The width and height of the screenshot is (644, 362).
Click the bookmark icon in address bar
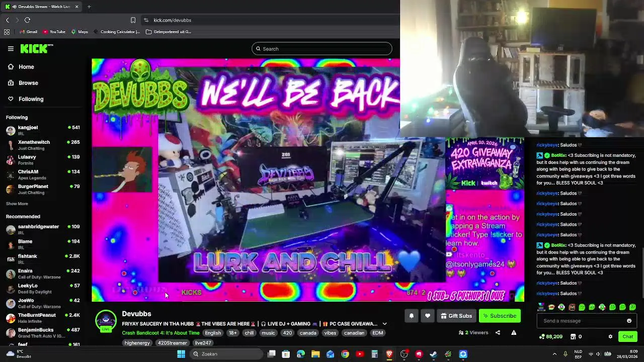(133, 20)
